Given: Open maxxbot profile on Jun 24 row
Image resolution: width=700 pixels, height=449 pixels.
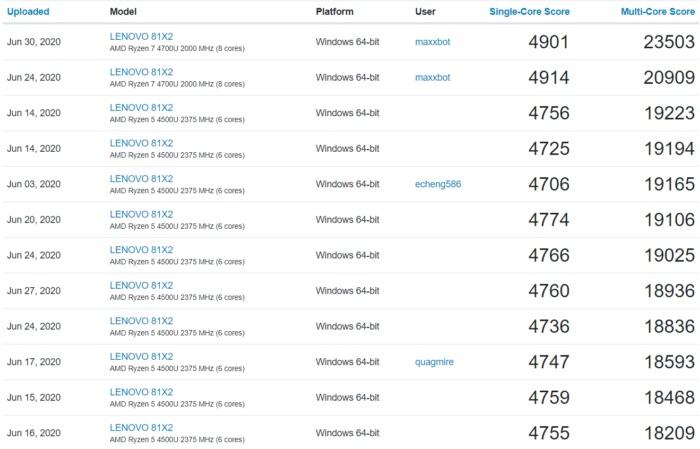Looking at the screenshot, I should pyautogui.click(x=433, y=77).
